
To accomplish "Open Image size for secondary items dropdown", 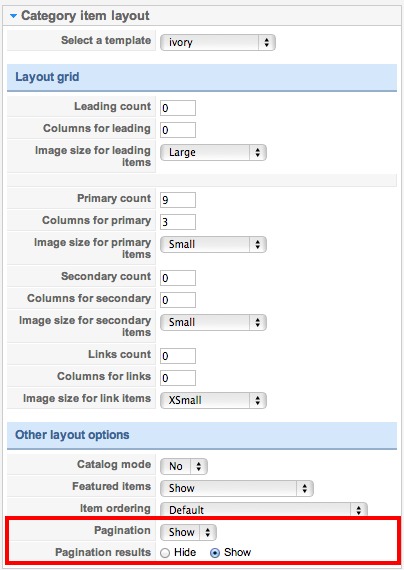I will 213,322.
